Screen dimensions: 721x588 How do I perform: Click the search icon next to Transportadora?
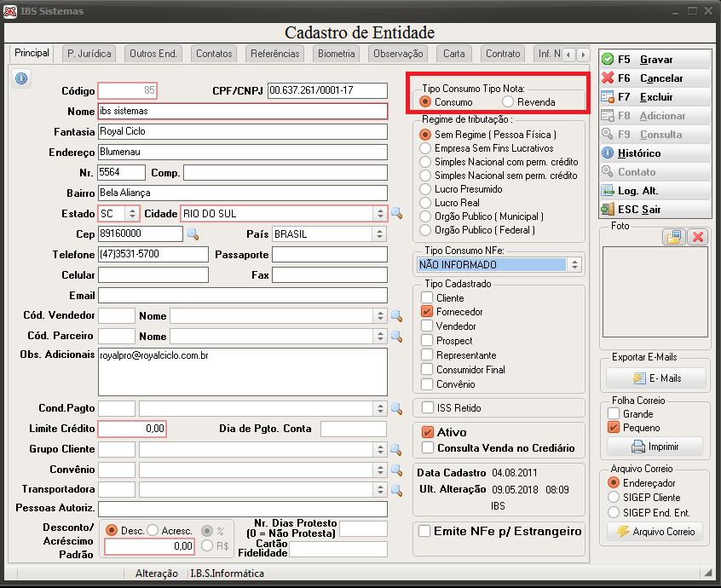pyautogui.click(x=396, y=490)
